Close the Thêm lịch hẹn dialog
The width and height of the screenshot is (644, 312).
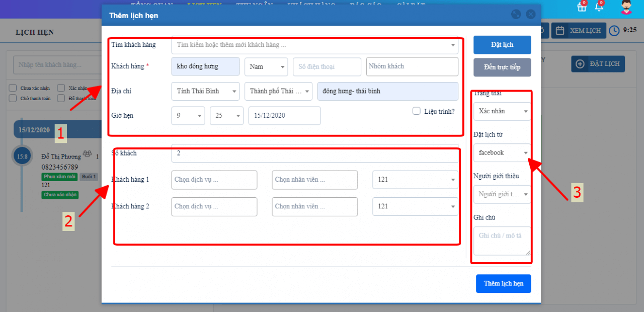(530, 15)
